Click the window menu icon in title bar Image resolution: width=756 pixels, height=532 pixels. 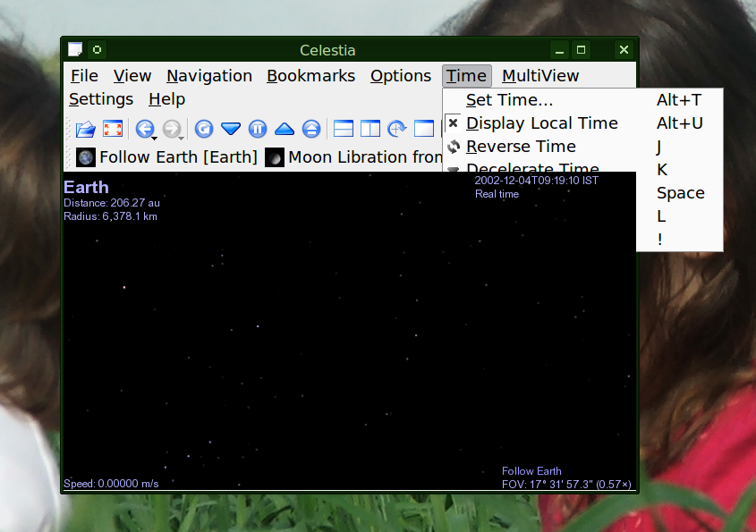[x=76, y=50]
